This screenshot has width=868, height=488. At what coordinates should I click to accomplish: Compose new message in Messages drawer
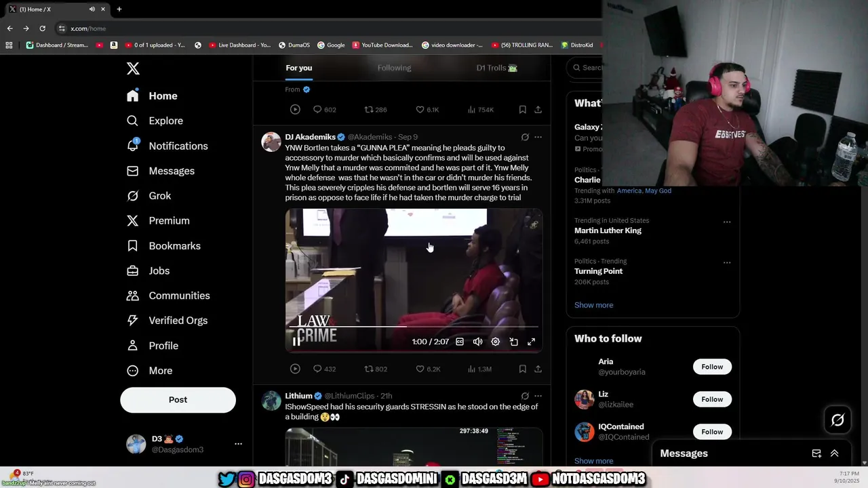[816, 453]
